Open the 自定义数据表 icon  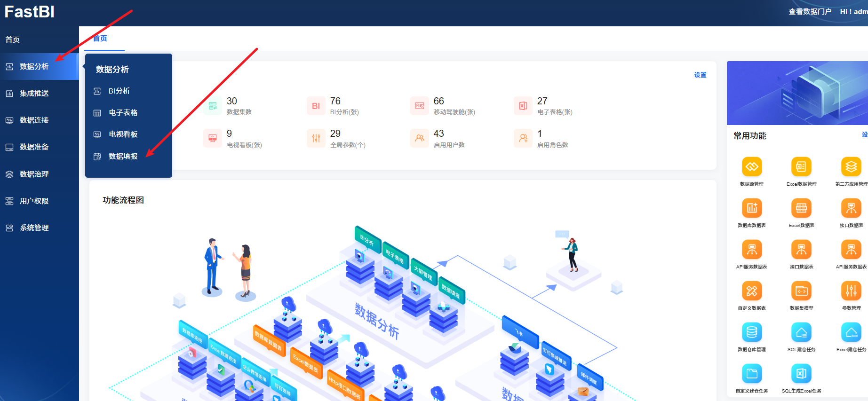click(752, 291)
